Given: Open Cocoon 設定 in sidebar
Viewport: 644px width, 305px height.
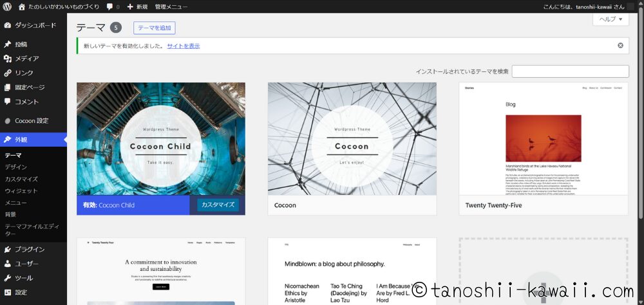Looking at the screenshot, I should click(x=31, y=120).
